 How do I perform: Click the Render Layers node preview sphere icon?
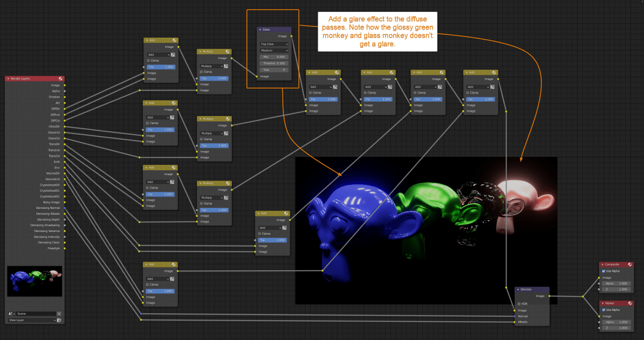(61, 79)
